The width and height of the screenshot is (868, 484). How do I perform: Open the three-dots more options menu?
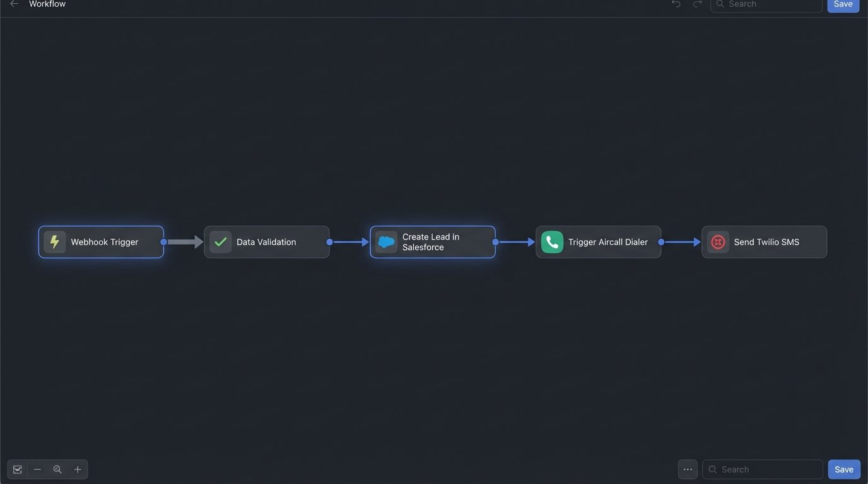pos(688,470)
